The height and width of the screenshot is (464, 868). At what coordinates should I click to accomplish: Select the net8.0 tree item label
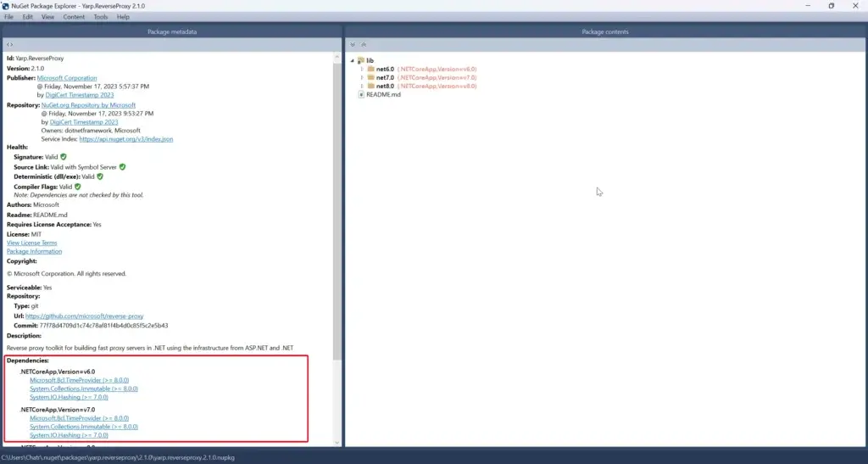(385, 86)
